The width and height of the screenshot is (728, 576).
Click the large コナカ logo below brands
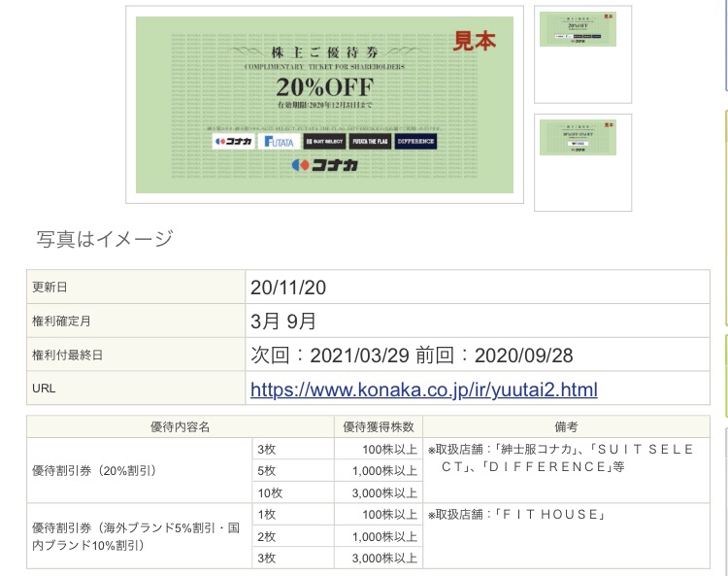[x=324, y=165]
